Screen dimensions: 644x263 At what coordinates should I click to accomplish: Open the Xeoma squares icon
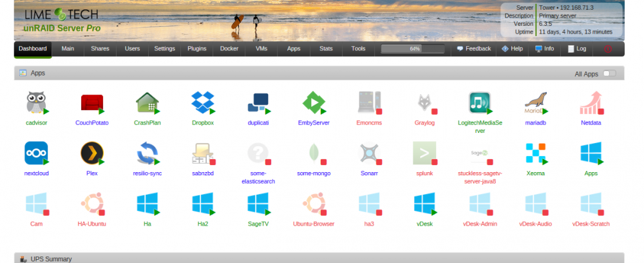pyautogui.click(x=536, y=153)
